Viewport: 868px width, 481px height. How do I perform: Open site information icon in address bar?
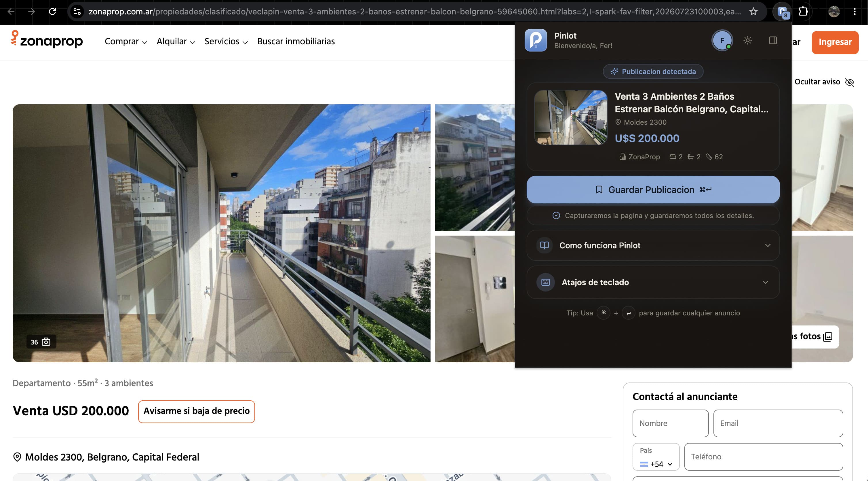tap(77, 12)
